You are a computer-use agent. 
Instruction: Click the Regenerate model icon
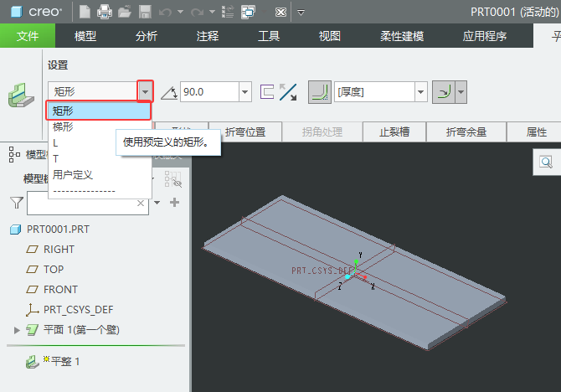click(x=228, y=12)
